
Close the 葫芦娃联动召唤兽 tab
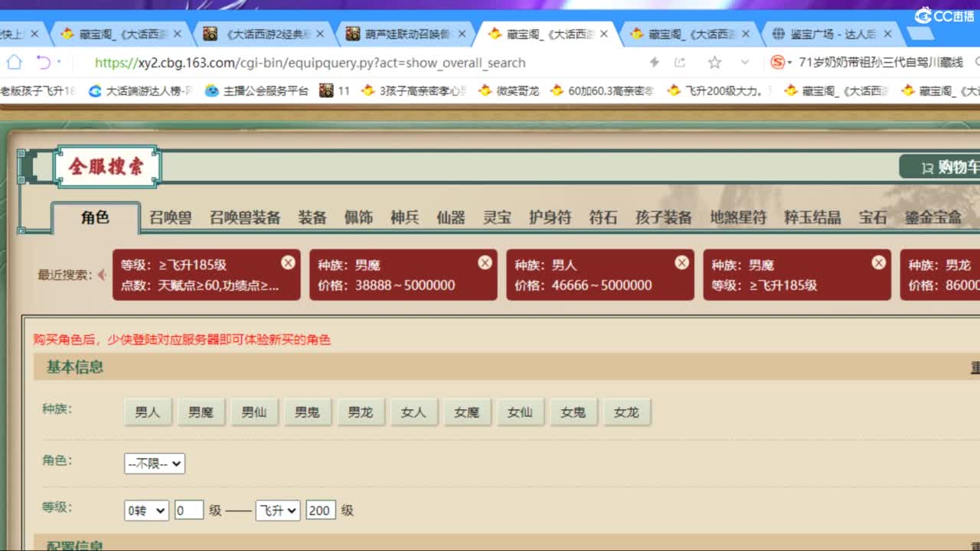[x=462, y=34]
